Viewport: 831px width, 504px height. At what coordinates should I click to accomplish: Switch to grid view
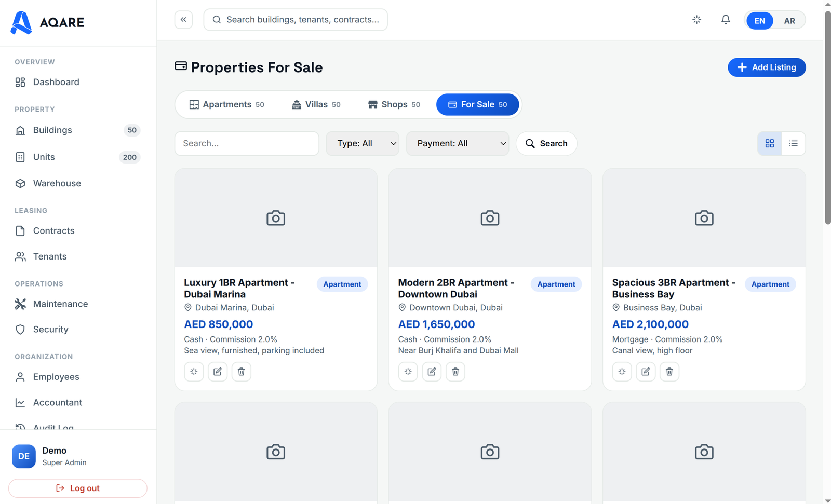[x=770, y=143]
